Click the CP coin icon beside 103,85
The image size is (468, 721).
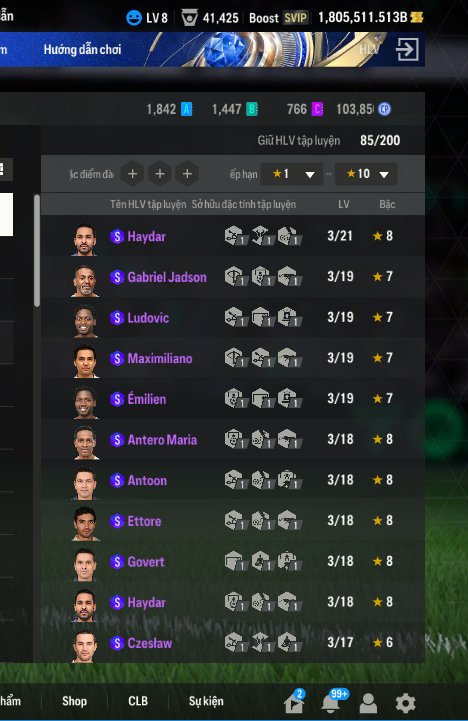pyautogui.click(x=384, y=109)
